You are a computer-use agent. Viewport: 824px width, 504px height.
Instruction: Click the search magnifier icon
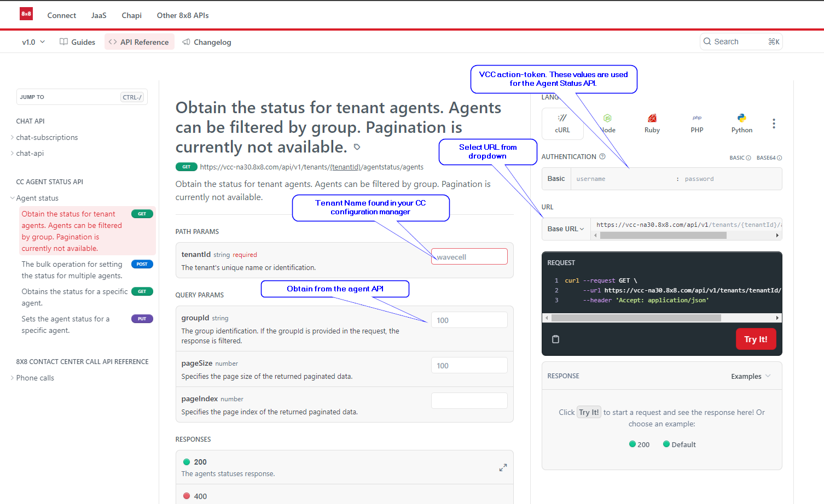click(707, 42)
